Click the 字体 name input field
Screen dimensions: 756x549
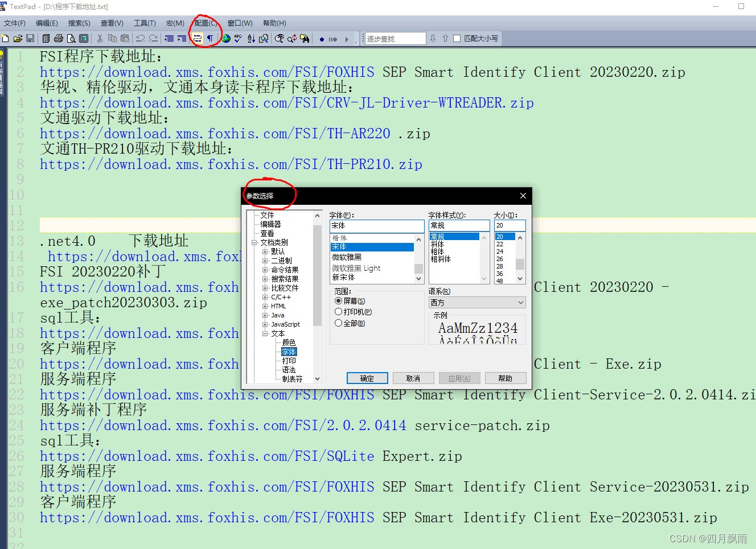(377, 225)
